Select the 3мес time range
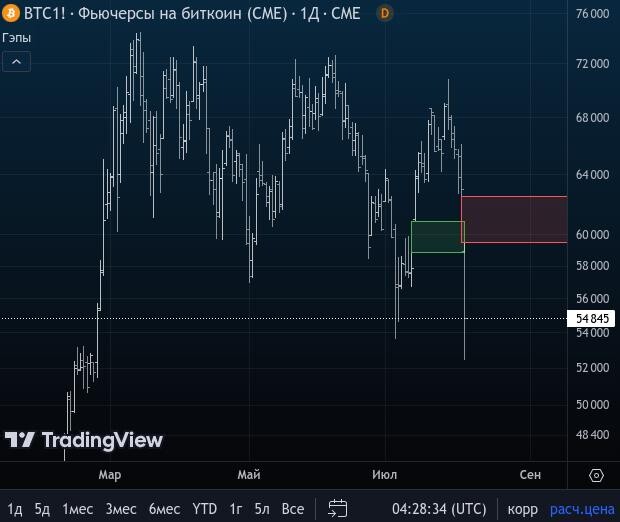Viewport: 620px width, 522px height. pos(121,509)
